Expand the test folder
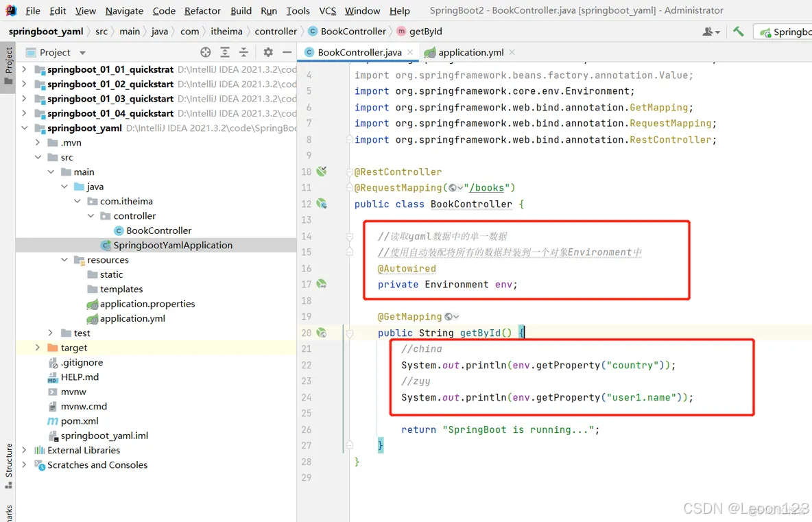The height and width of the screenshot is (522, 812). 51,333
